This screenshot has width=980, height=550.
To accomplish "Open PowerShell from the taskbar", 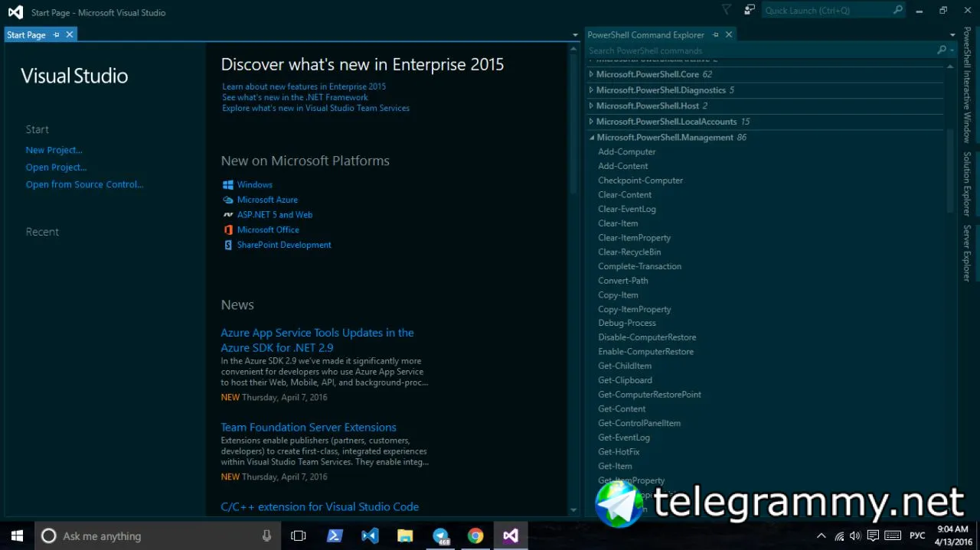I will (335, 535).
